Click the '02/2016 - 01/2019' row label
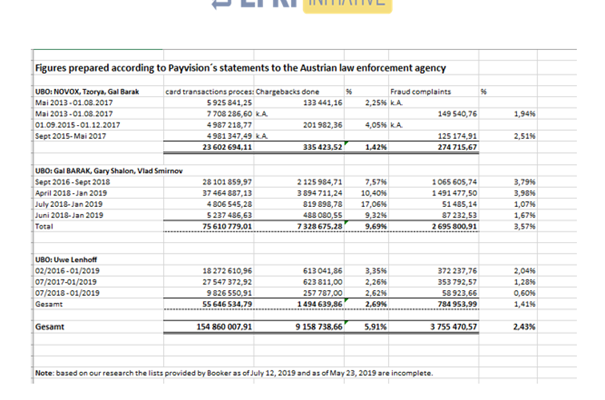The width and height of the screenshot is (605, 400). [67, 271]
